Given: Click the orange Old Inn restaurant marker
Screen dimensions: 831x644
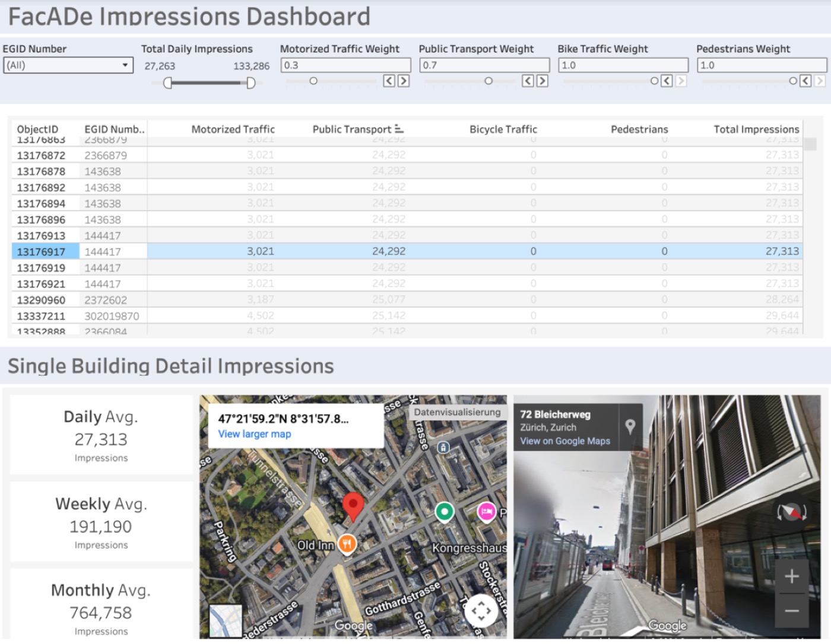Looking at the screenshot, I should coord(347,544).
